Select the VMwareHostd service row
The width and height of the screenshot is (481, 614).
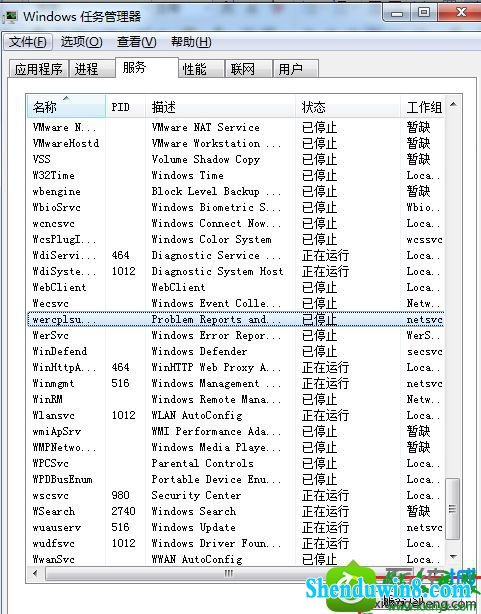236,143
